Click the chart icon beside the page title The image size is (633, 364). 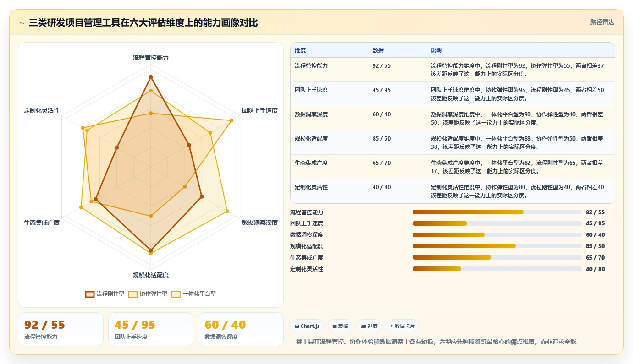(22, 22)
